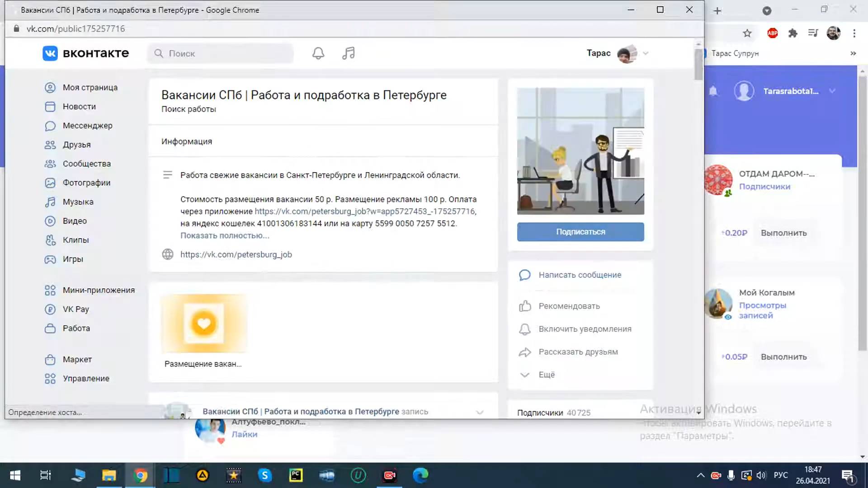Open the Tarasrabota account dropdown
Screen dimensions: 868x488
[832, 91]
